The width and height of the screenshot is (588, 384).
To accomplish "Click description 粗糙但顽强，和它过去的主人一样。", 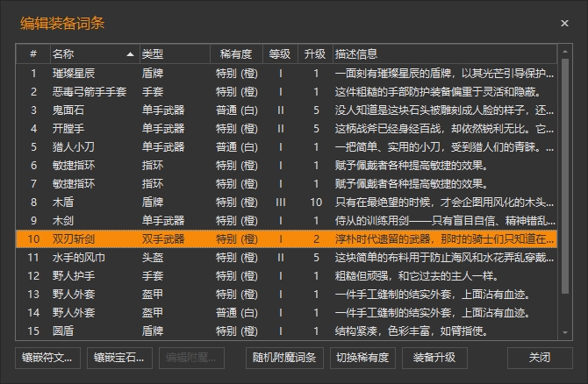I will 417,276.
